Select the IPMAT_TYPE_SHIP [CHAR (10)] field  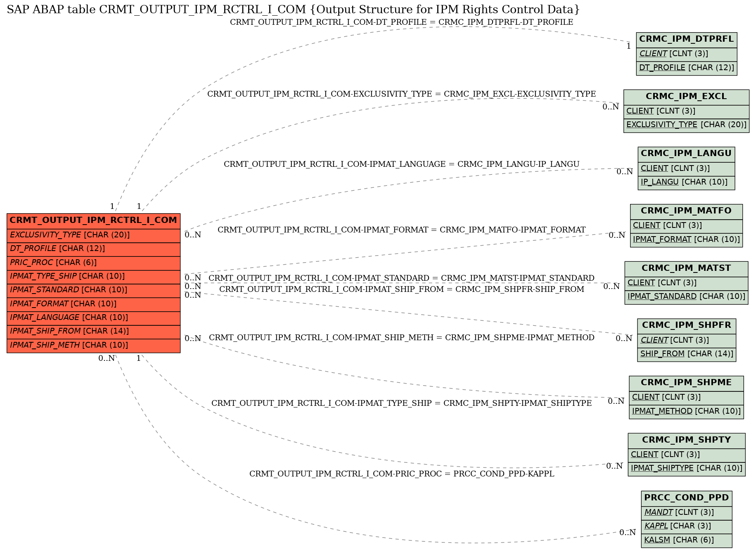(x=93, y=276)
